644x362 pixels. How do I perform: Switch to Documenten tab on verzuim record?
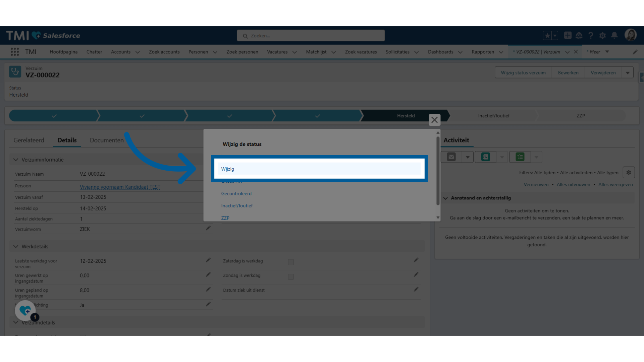tap(107, 140)
